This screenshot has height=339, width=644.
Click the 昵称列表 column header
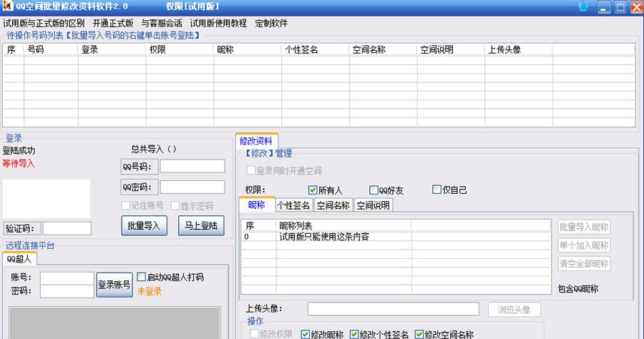point(343,226)
